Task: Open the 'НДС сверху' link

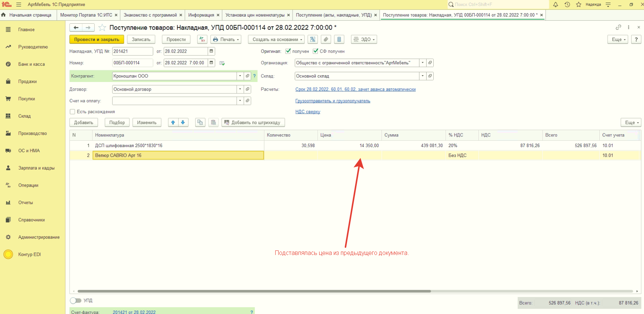Action: tap(308, 112)
